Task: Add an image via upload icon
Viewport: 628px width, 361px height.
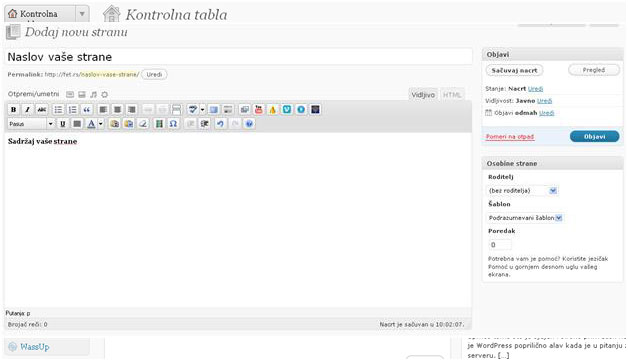Action: point(70,95)
